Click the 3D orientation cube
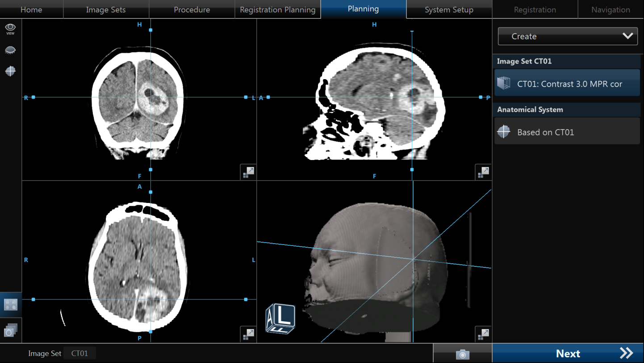644x363 pixels. coord(280,319)
